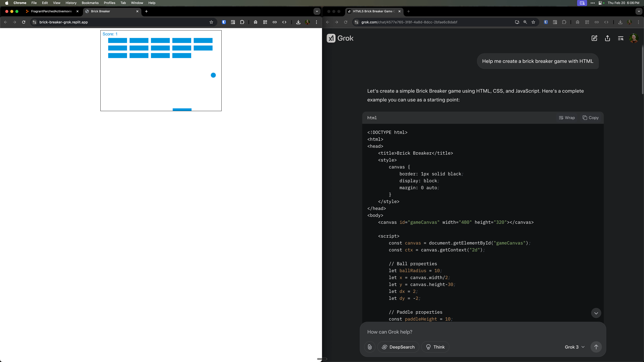Bookmark the brick-breaker page with the star
The height and width of the screenshot is (362, 644).
coord(211,22)
